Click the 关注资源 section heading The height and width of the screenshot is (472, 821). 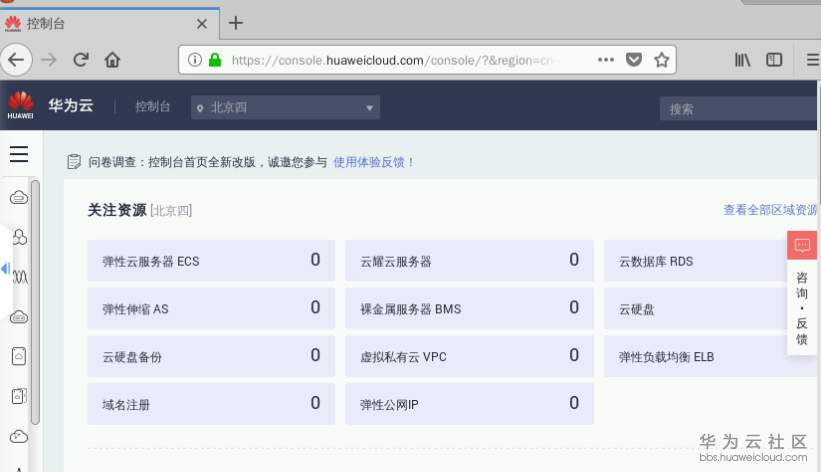[117, 210]
